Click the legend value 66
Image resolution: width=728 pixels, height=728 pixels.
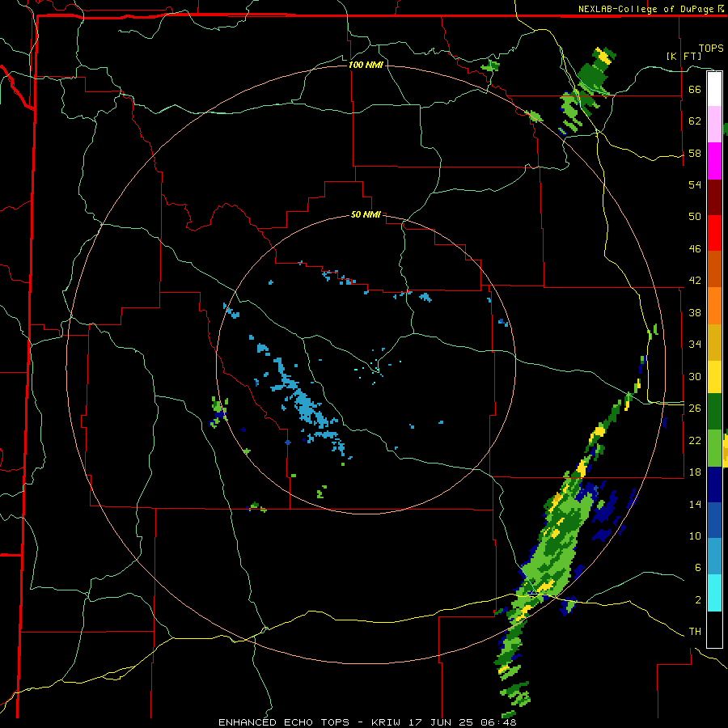pyautogui.click(x=695, y=89)
